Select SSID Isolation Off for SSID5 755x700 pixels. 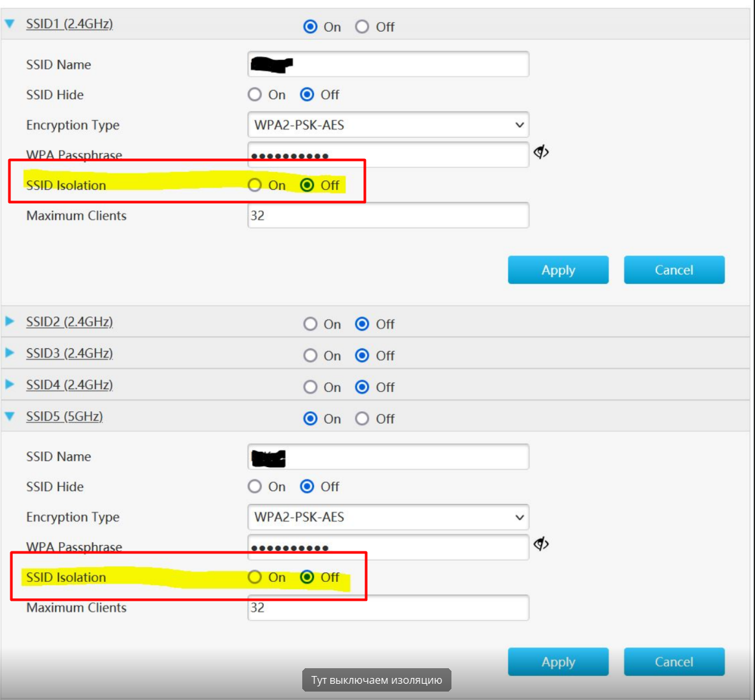pyautogui.click(x=307, y=577)
